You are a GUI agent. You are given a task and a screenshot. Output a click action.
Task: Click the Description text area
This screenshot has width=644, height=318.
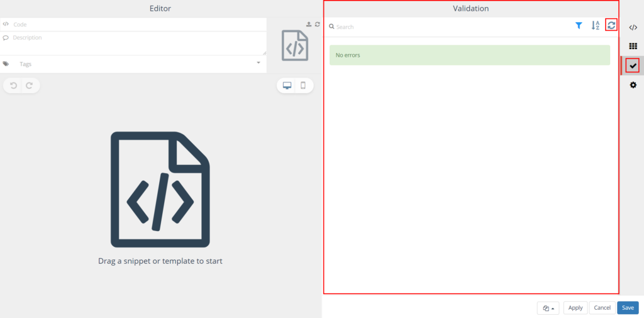(133, 43)
